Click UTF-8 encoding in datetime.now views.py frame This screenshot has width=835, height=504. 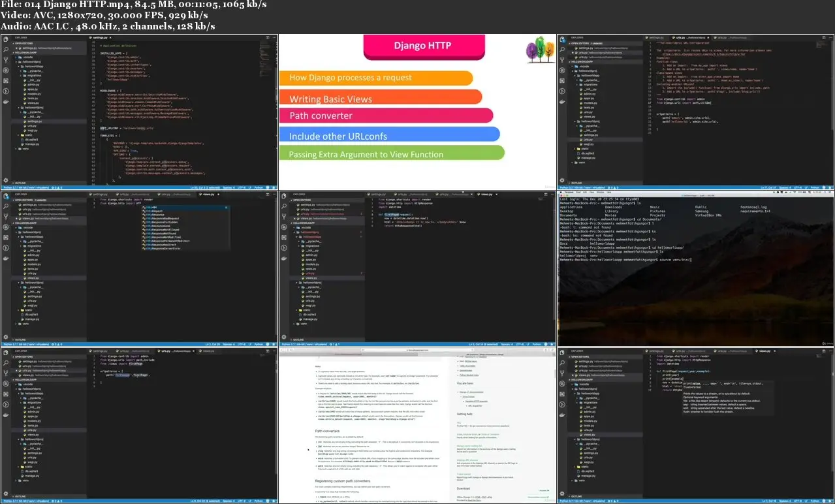(x=520, y=345)
